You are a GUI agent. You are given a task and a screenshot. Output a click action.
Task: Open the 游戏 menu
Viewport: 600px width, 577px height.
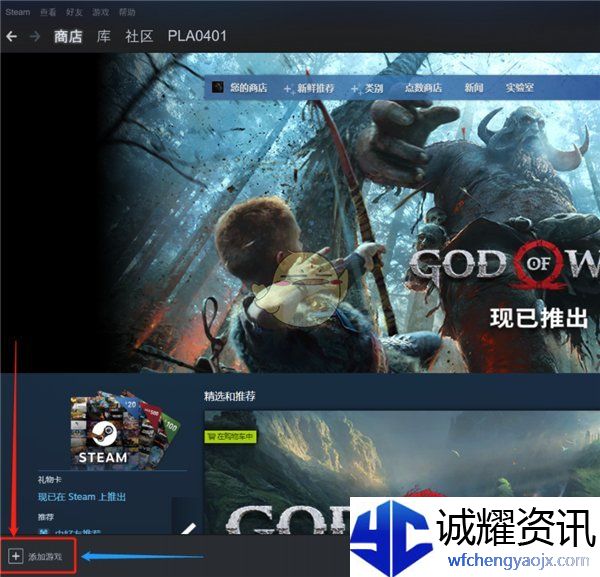click(x=101, y=12)
